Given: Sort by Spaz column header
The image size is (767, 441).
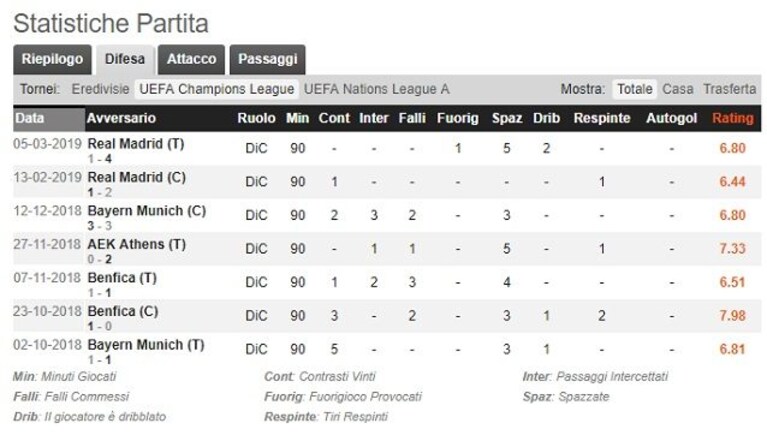Looking at the screenshot, I should tap(507, 118).
